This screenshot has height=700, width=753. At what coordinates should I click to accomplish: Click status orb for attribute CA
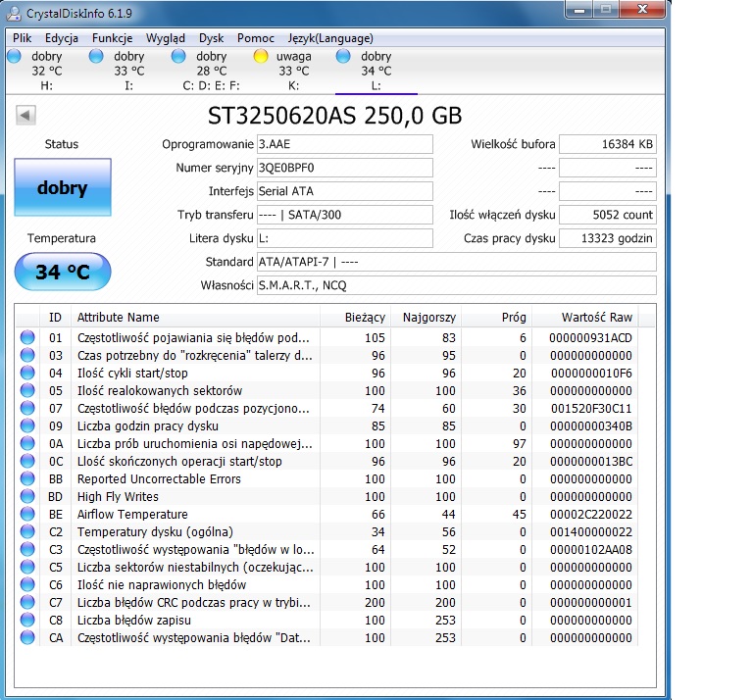click(x=27, y=637)
